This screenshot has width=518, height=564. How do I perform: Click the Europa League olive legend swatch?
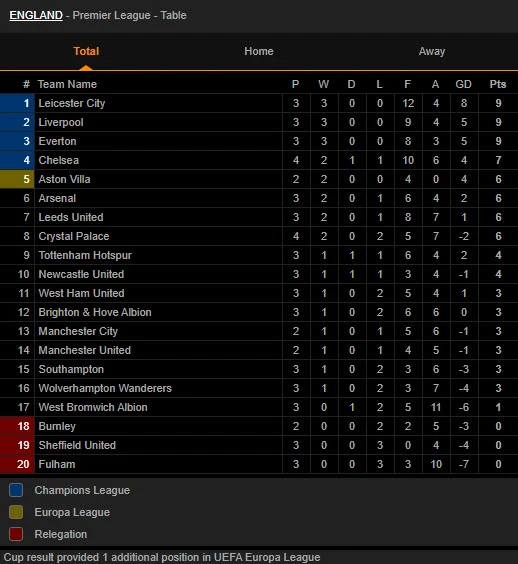pos(16,512)
